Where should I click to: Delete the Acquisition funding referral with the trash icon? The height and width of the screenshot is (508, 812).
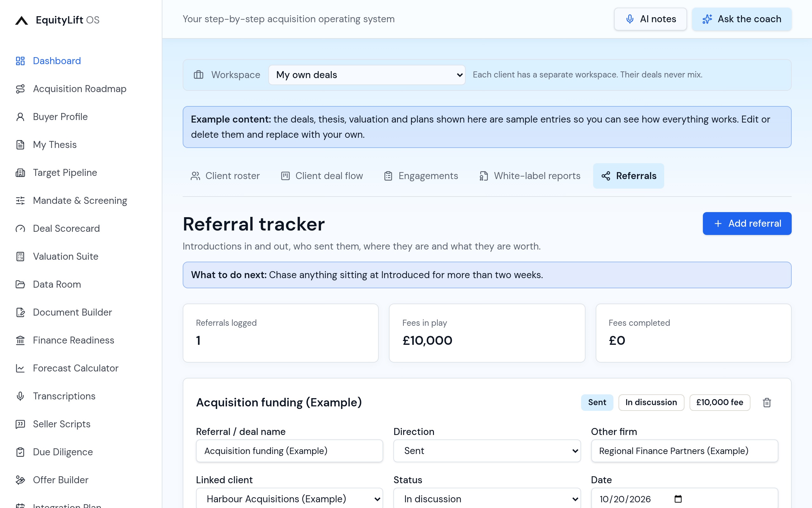[767, 403]
